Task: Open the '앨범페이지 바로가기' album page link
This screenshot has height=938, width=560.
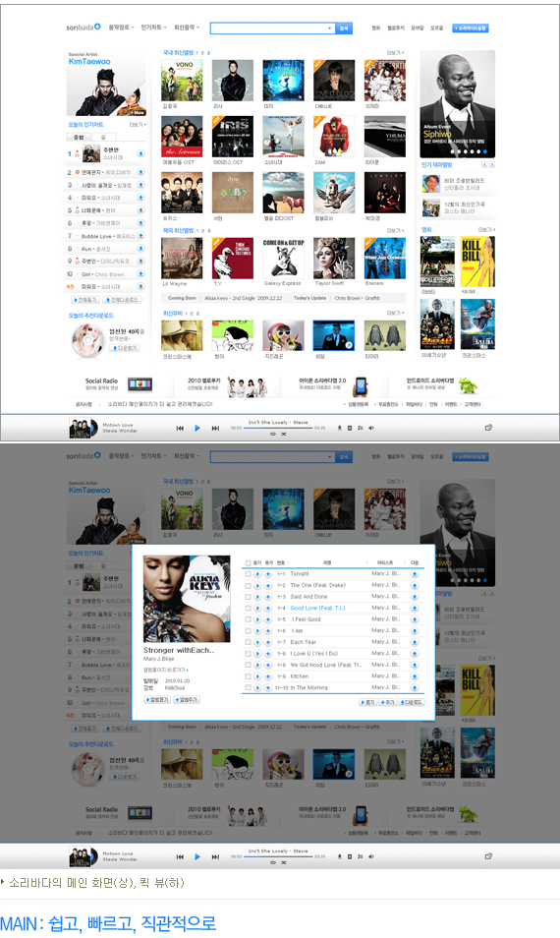Action: click(x=166, y=670)
